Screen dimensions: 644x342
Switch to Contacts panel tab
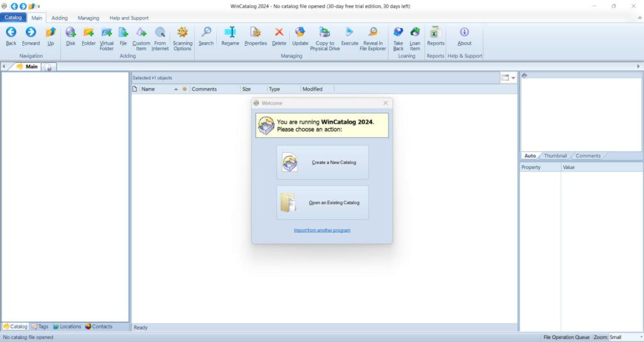tap(99, 326)
